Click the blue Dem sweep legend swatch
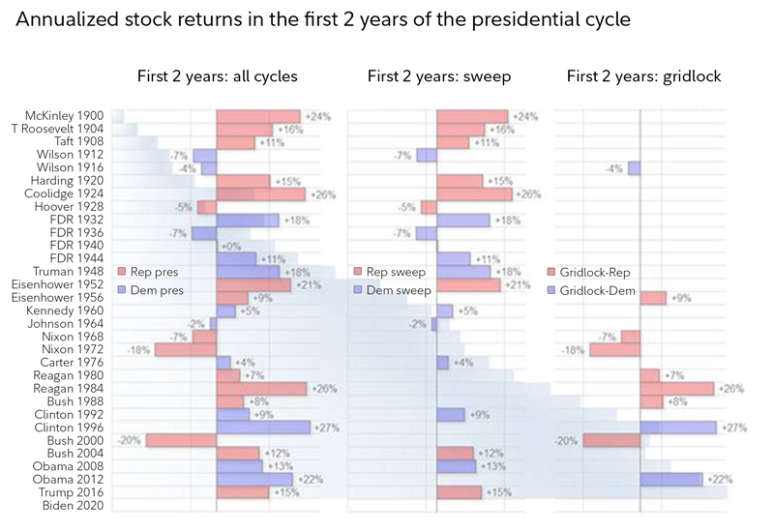 pyautogui.click(x=359, y=289)
